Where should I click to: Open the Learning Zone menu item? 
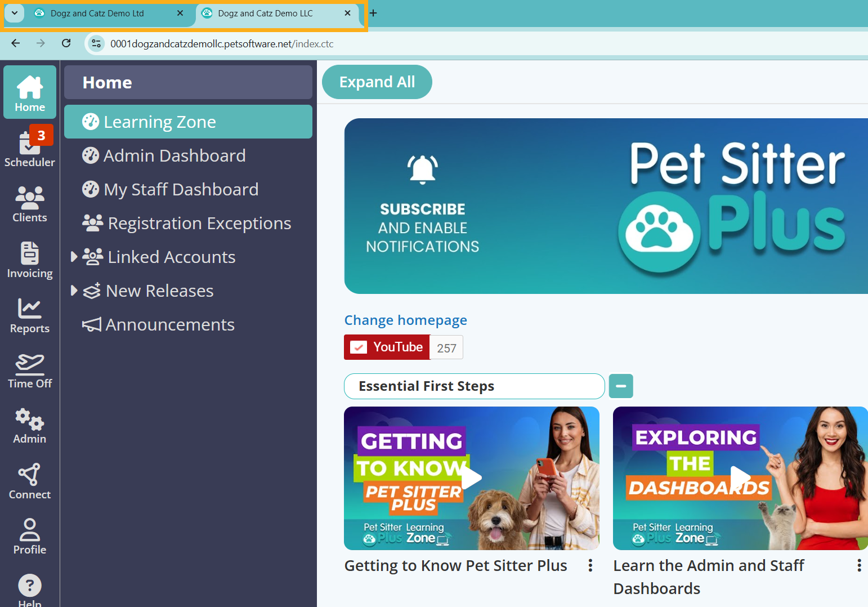(x=159, y=122)
